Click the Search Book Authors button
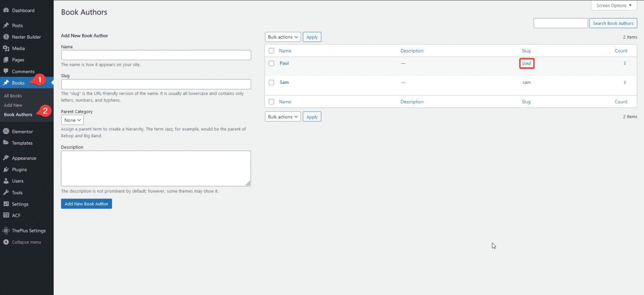Viewport: 644px width, 295px height. coord(613,23)
